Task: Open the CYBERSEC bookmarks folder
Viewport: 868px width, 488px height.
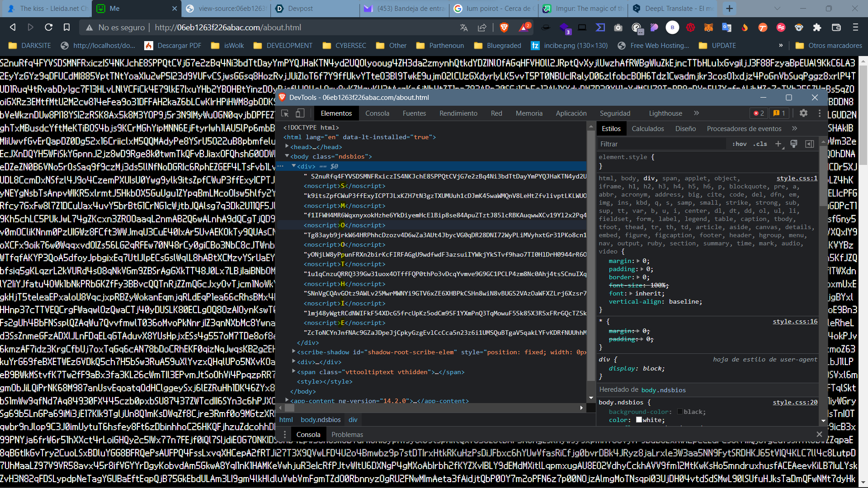Action: (344, 46)
